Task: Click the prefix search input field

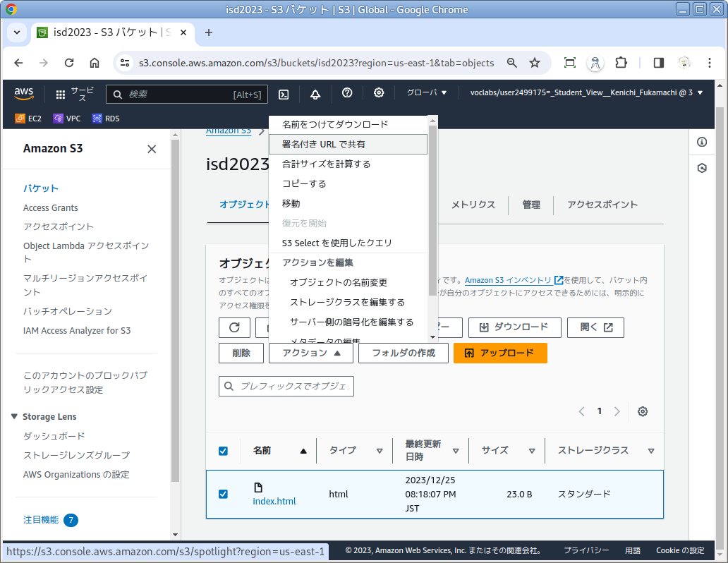Action: click(x=293, y=386)
